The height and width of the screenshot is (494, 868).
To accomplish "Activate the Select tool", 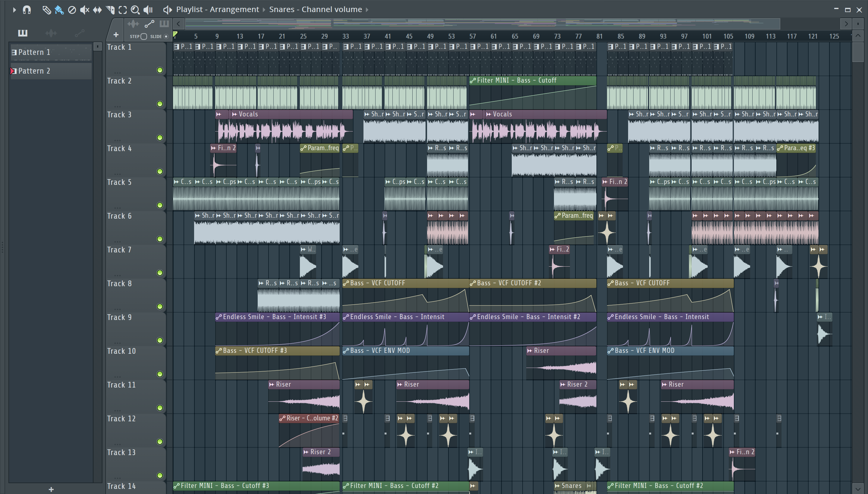I will 123,10.
